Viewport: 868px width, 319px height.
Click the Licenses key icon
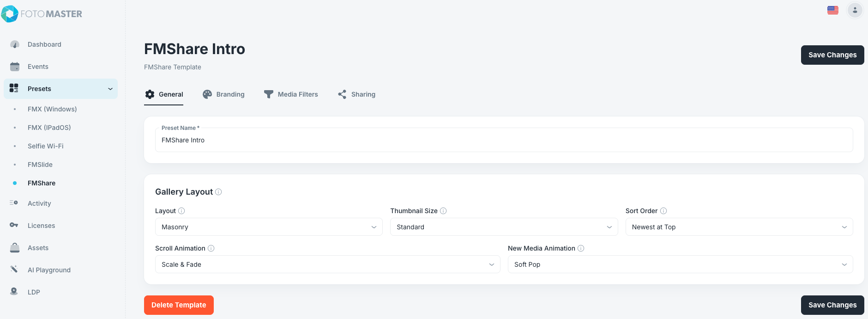[x=14, y=225]
